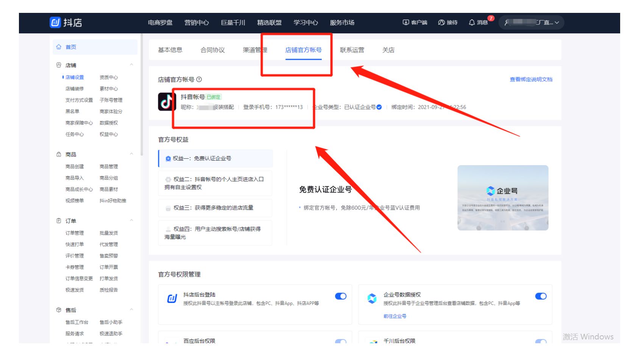644x358 pixels.
Task: Click the sidebar vertical scrollbar
Action: [x=142, y=95]
